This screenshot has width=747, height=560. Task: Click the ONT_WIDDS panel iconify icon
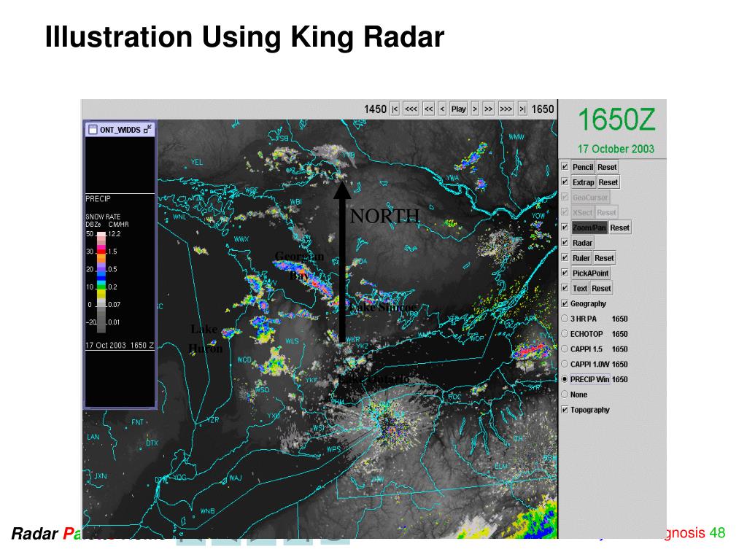[149, 129]
